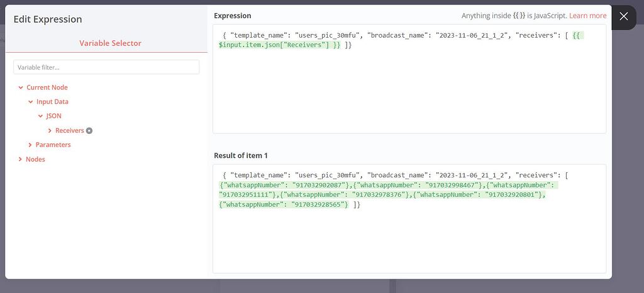The height and width of the screenshot is (293, 644).
Task: Click the gray dot icon beside Receivers
Action: tap(89, 131)
